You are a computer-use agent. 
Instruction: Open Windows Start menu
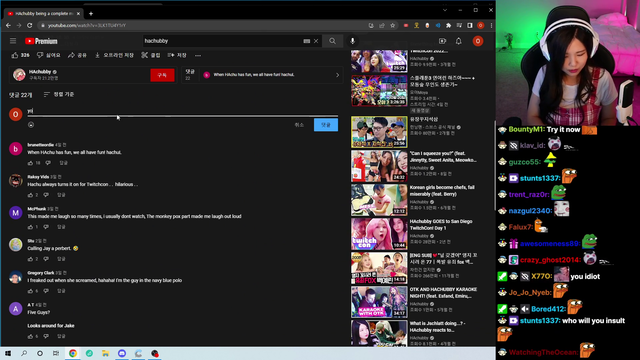[x=8, y=353]
